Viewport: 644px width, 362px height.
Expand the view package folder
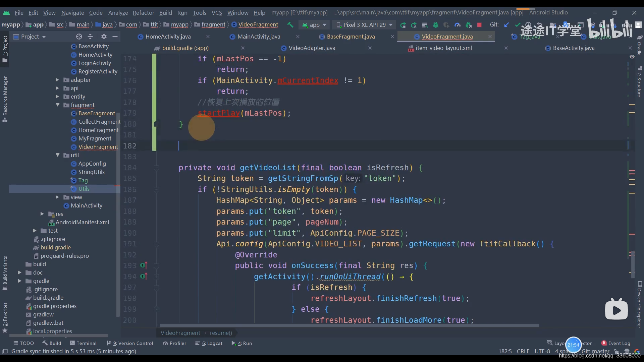coord(57,197)
